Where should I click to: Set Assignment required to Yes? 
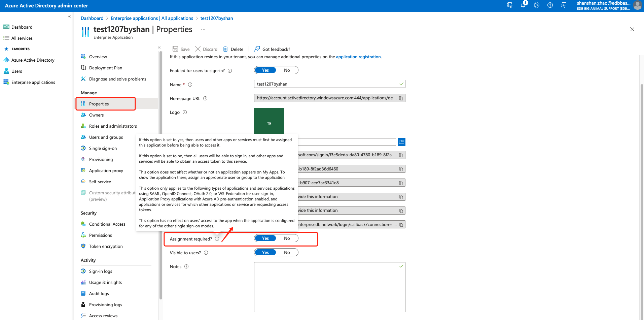click(x=265, y=238)
